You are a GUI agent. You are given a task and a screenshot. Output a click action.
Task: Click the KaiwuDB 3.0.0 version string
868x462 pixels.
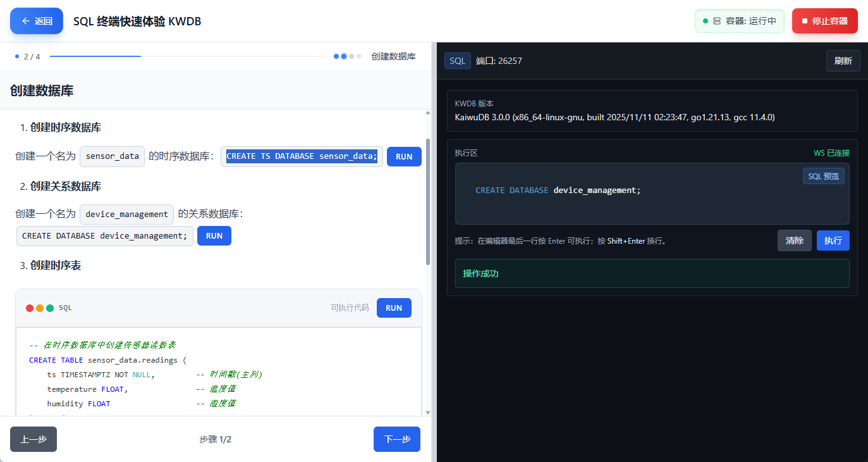[615, 117]
